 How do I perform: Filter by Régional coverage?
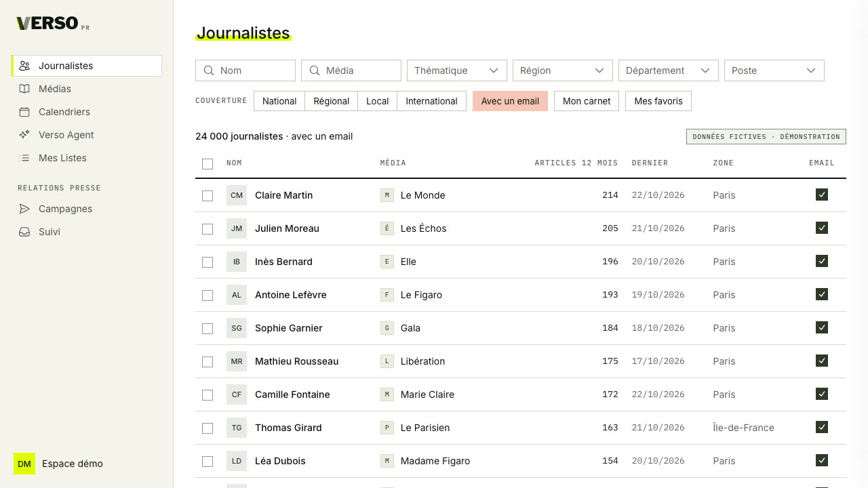coord(332,101)
